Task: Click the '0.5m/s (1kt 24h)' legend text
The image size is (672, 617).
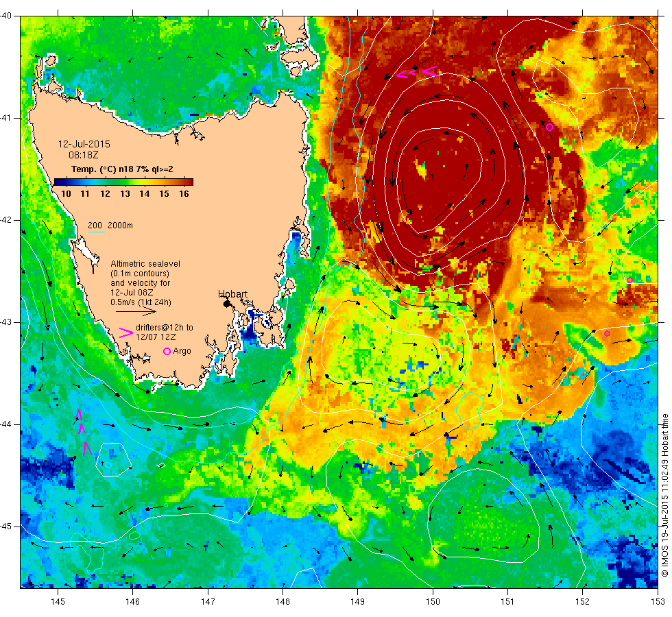Action: tap(141, 302)
